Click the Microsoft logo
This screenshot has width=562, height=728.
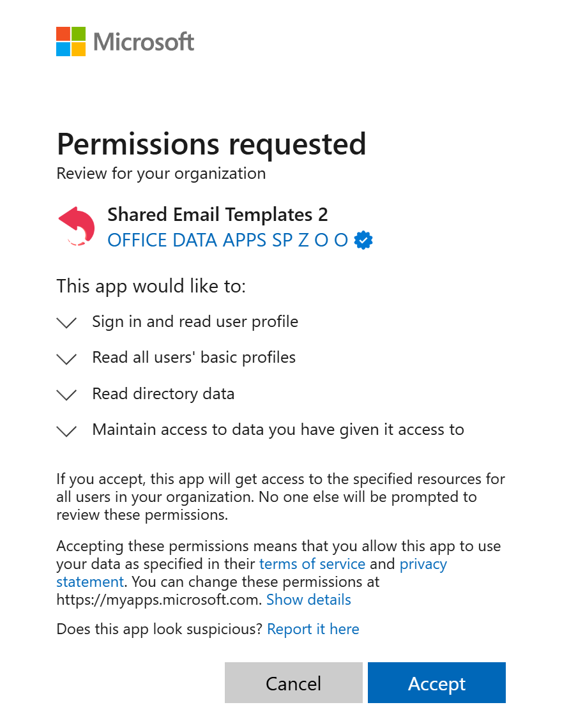coord(125,41)
